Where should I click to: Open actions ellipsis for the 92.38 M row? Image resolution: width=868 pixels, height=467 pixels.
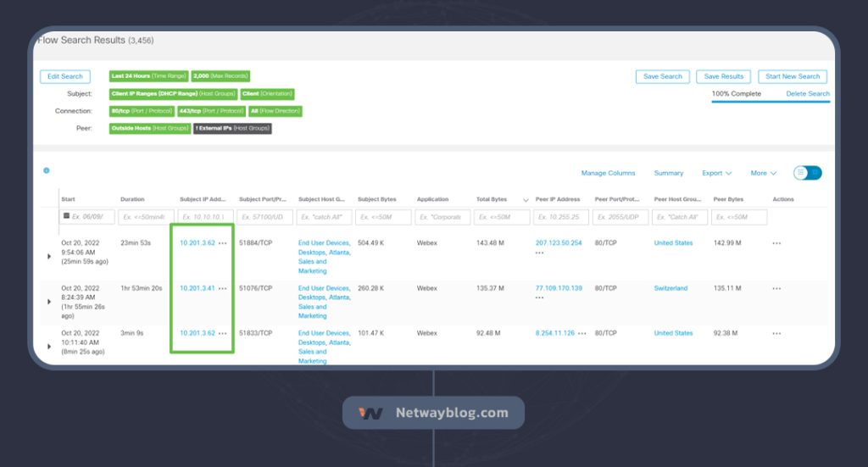(776, 333)
